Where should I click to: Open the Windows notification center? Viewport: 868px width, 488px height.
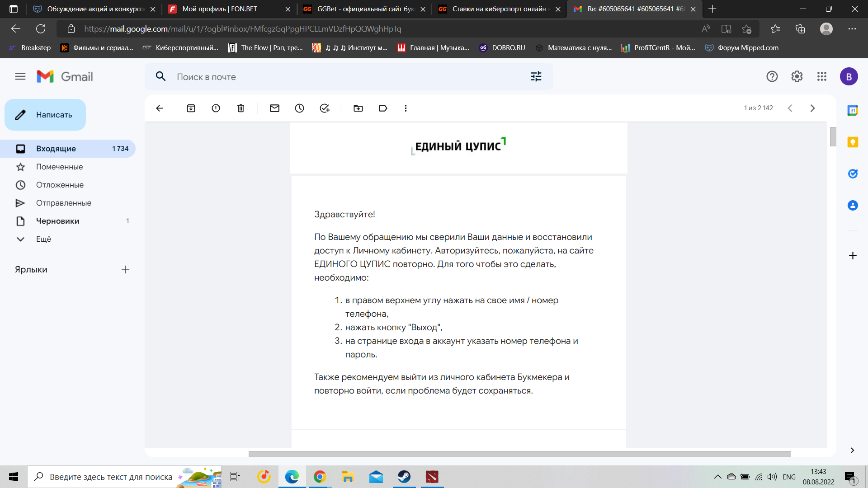[x=850, y=477]
